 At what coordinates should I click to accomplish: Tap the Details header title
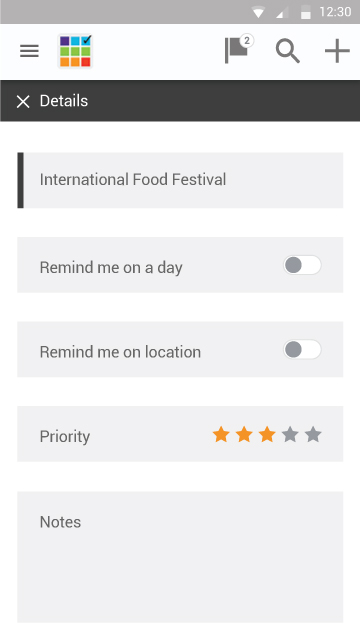click(x=64, y=101)
